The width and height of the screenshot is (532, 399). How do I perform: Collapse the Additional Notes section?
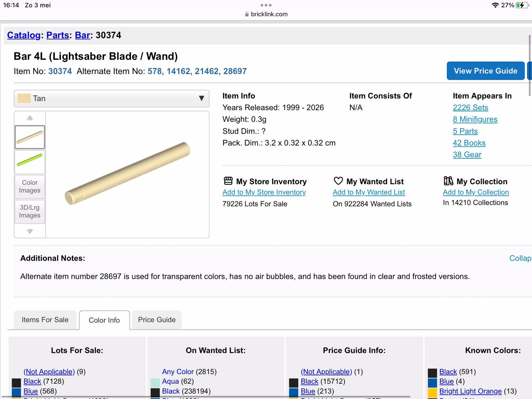coord(520,258)
